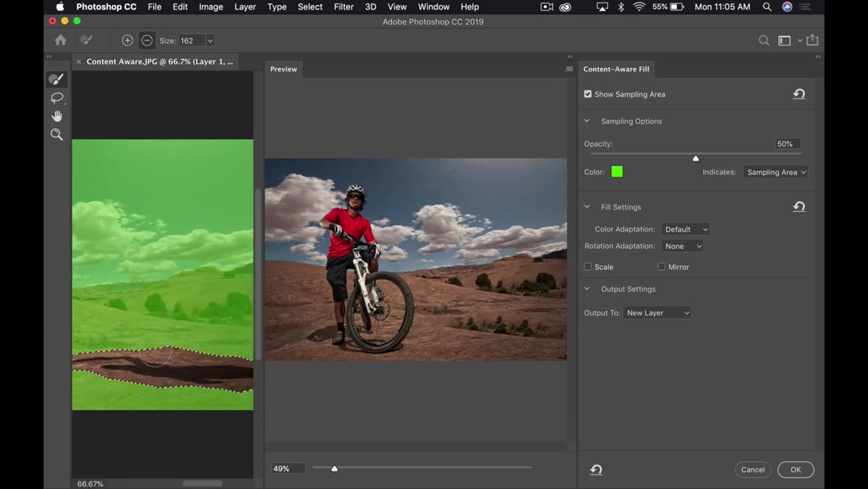The height and width of the screenshot is (489, 868).
Task: Click the Bluetooth icon in menu bar
Action: 621,7
